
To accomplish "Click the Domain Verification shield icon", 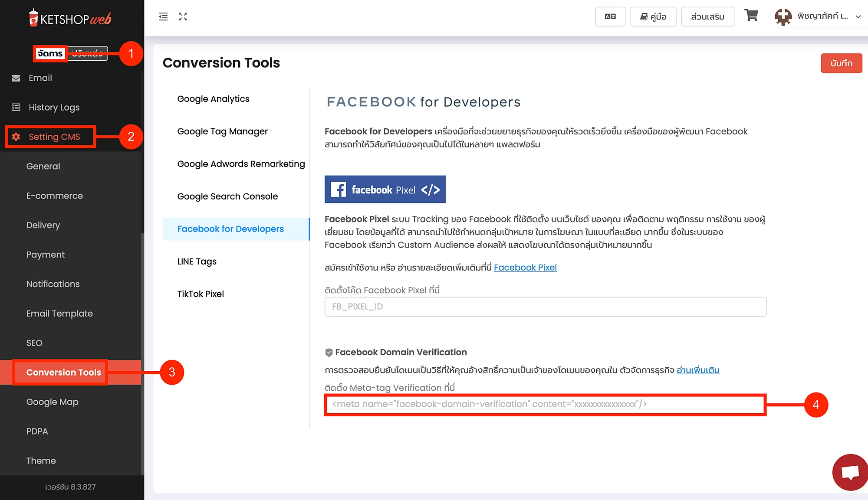I will tap(329, 353).
